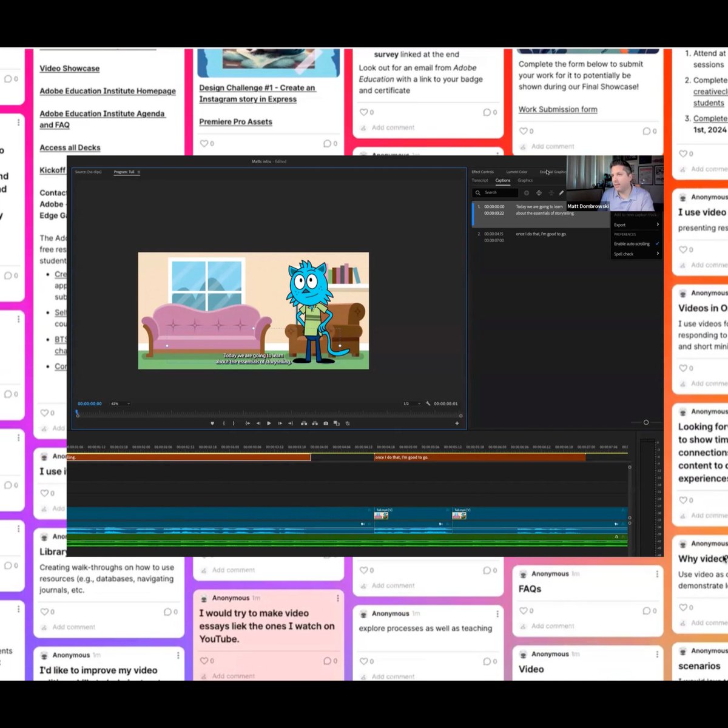Set Mark Out point

point(234,423)
